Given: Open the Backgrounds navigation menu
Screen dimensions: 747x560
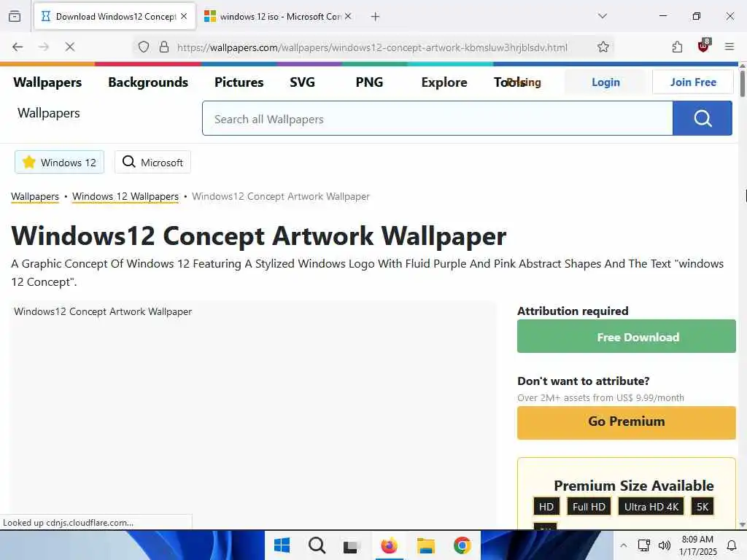Looking at the screenshot, I should 148,82.
